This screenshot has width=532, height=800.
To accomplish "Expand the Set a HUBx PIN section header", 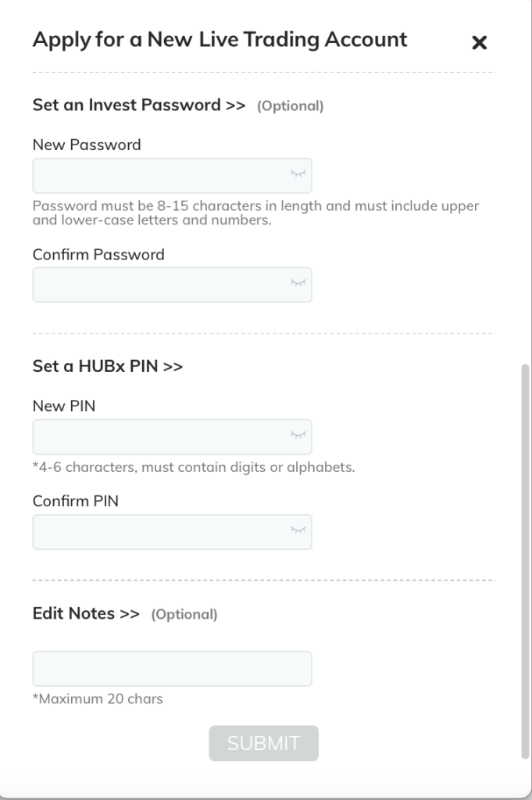I will (108, 366).
